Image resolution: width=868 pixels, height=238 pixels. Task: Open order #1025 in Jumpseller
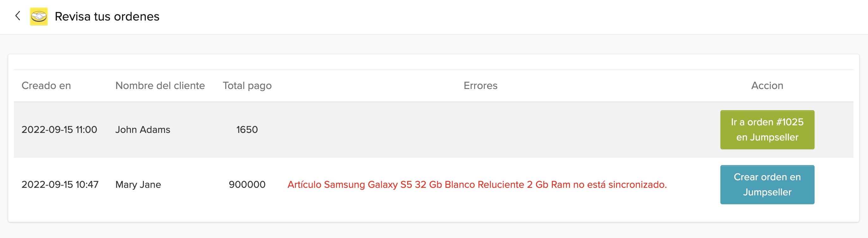tap(767, 130)
